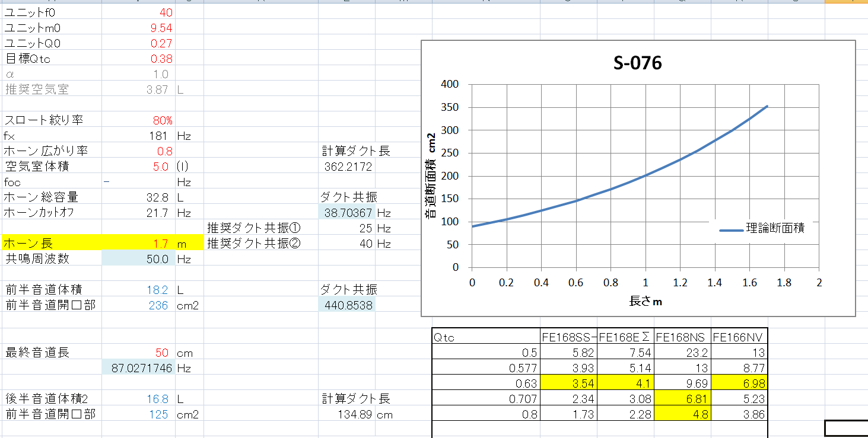Click the 目標Qtc value 0.38
The height and width of the screenshot is (438, 868).
pos(138,59)
